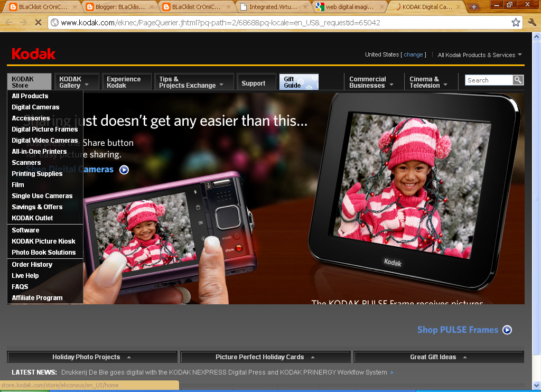The image size is (541, 392).
Task: Click the search magnifier icon on Kodak site
Action: point(518,80)
